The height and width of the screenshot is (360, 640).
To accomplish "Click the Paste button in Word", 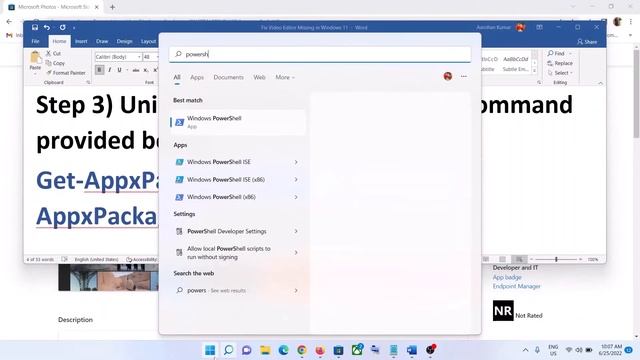I will click(35, 62).
